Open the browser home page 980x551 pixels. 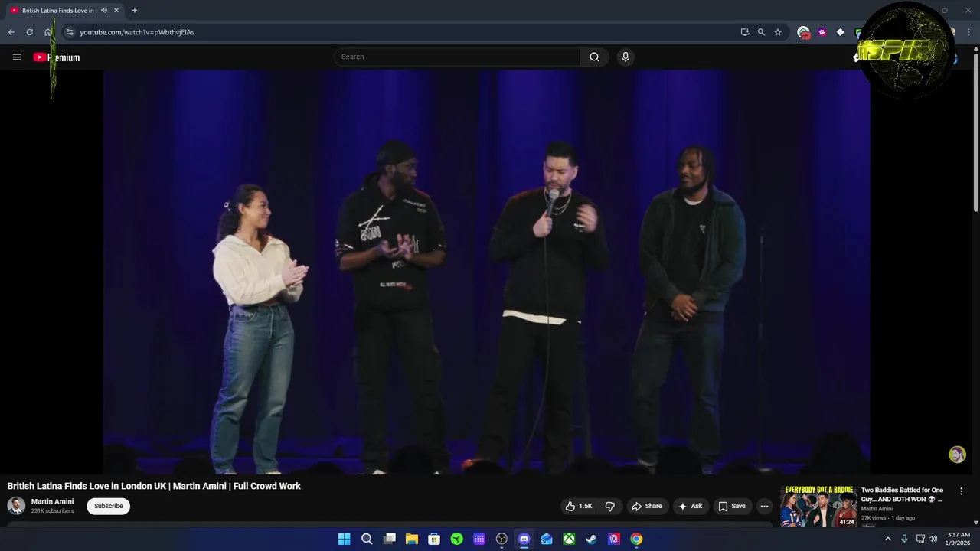pos(47,32)
